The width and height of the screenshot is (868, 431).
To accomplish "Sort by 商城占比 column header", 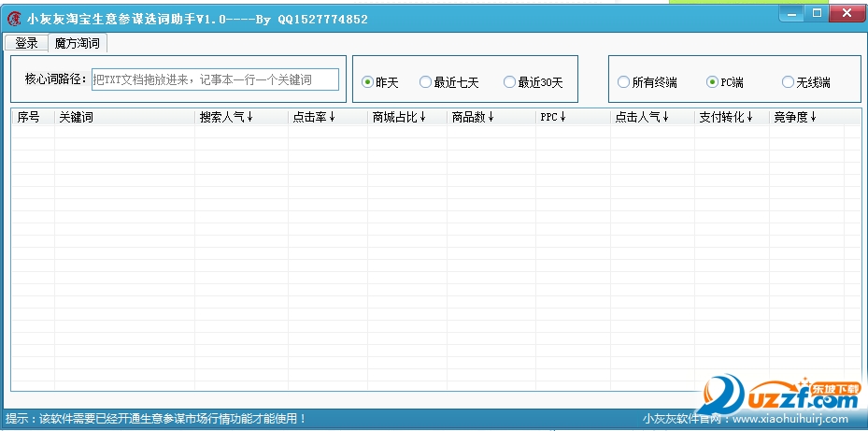I will pos(407,117).
